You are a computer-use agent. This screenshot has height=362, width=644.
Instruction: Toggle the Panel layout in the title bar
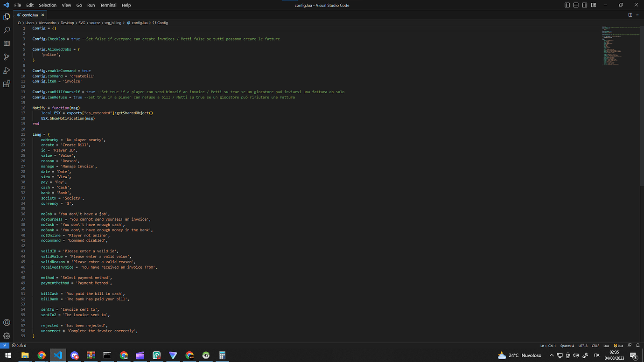click(x=575, y=5)
